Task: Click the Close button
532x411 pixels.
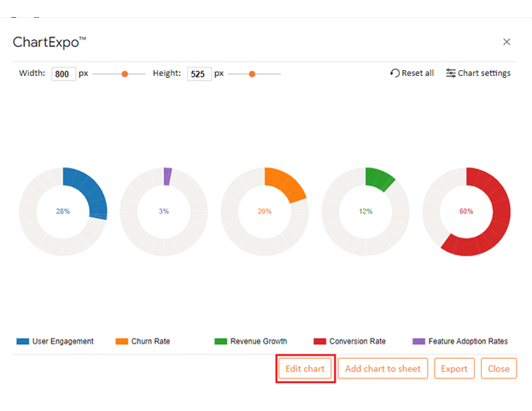Action: coord(499,368)
